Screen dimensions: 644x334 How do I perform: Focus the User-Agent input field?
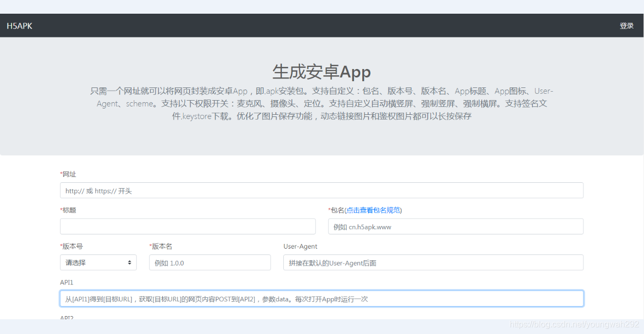433,262
